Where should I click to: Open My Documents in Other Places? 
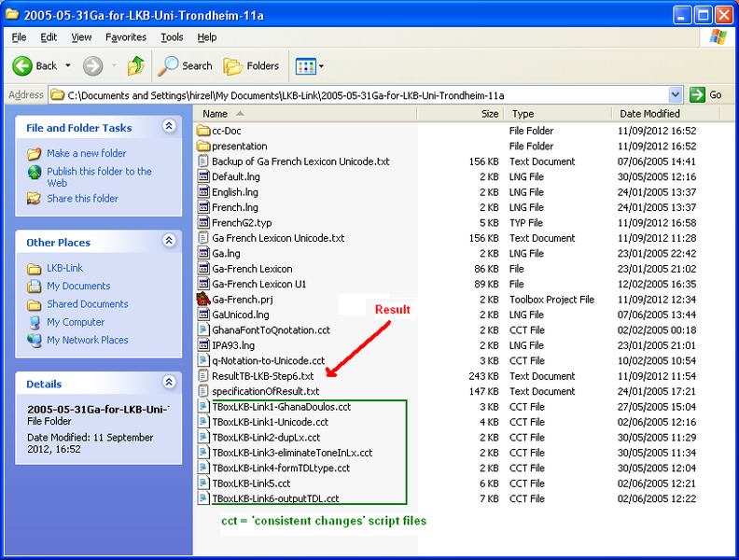[x=78, y=287]
